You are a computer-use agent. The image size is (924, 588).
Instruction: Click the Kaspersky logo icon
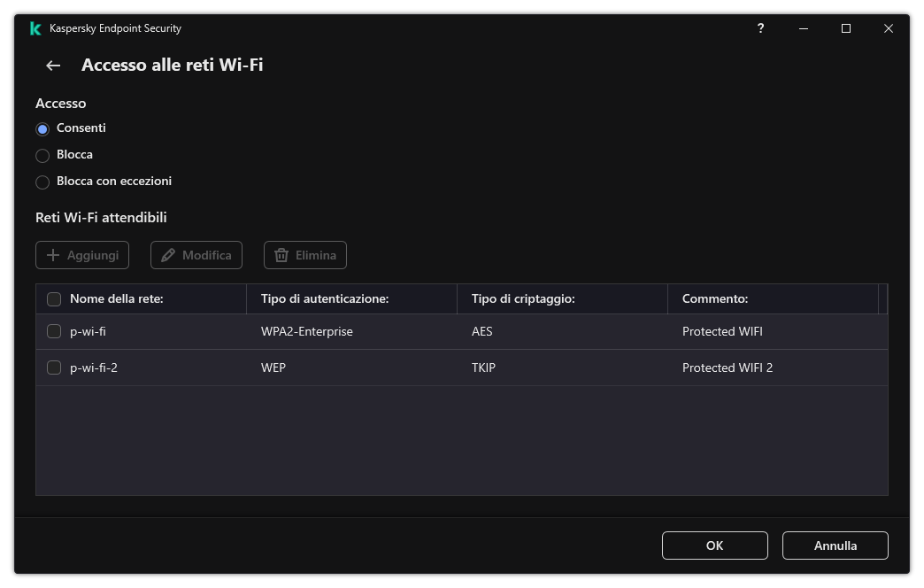pyautogui.click(x=35, y=28)
